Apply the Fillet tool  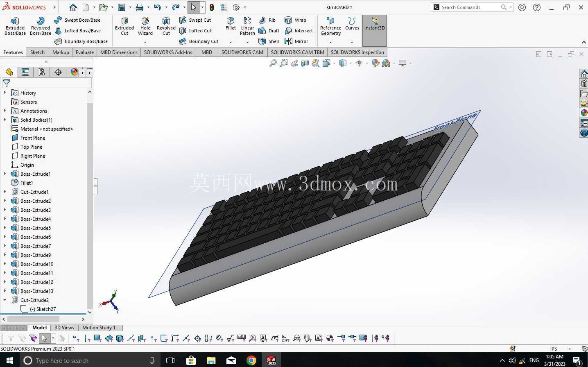[231, 24]
